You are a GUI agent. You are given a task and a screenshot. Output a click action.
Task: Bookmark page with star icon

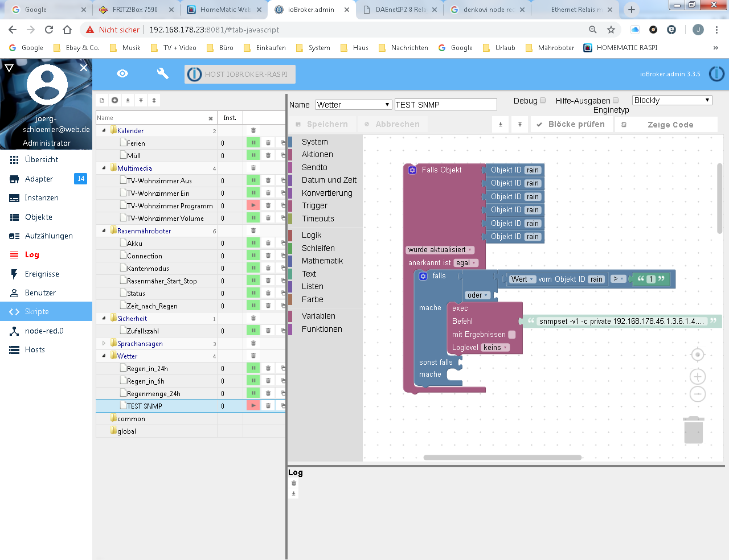(611, 30)
